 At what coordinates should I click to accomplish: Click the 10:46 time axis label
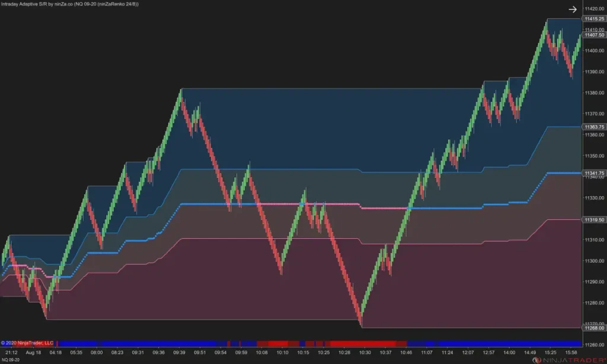tap(406, 352)
